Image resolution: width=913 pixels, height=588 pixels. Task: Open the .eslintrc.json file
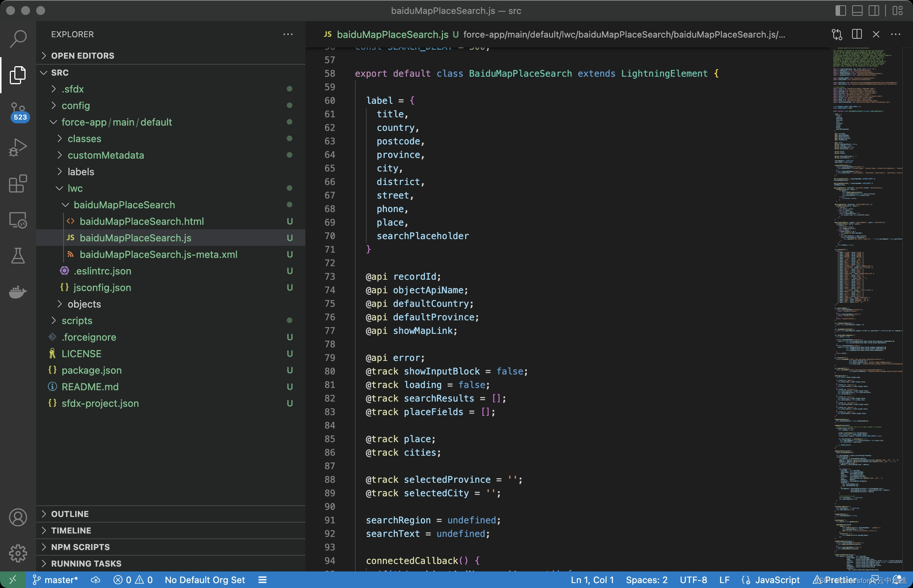171,271
